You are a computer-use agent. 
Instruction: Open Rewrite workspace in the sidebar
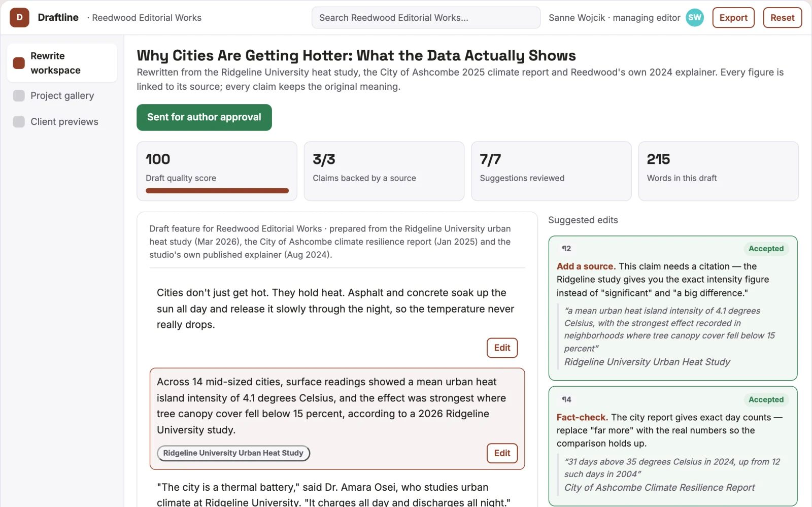(62, 63)
